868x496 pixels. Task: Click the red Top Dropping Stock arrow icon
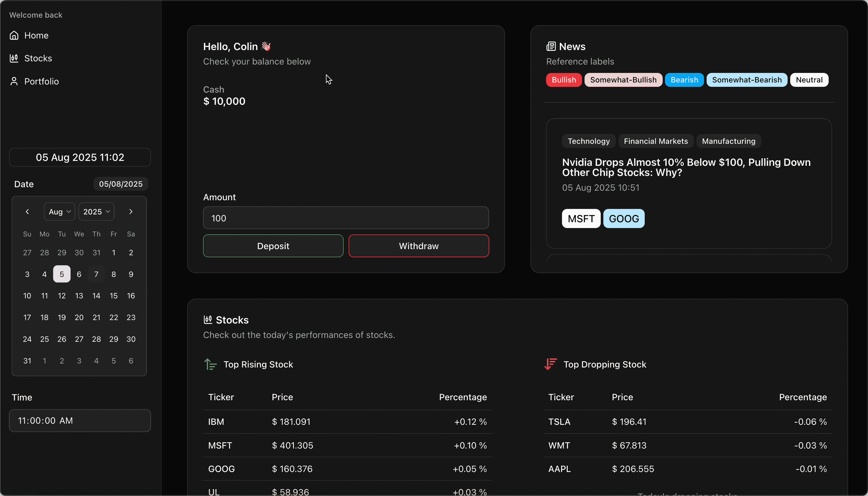pyautogui.click(x=550, y=364)
